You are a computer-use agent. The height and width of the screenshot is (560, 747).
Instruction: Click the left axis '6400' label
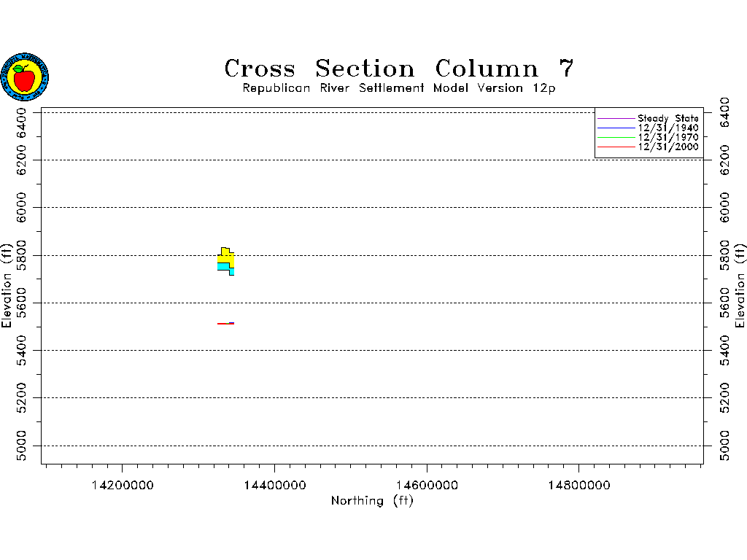(x=21, y=122)
